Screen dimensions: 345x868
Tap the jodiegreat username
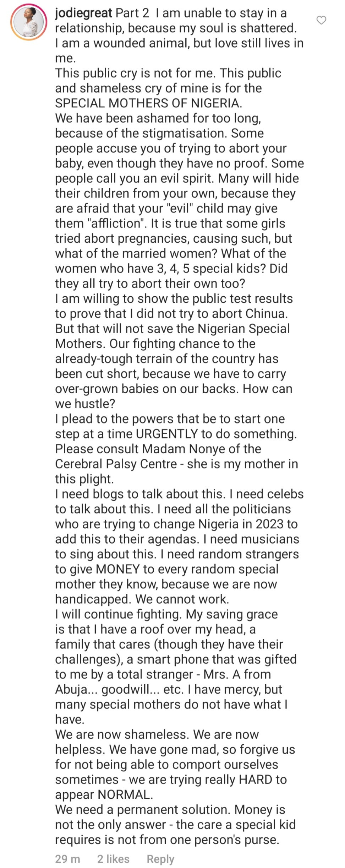pyautogui.click(x=84, y=13)
